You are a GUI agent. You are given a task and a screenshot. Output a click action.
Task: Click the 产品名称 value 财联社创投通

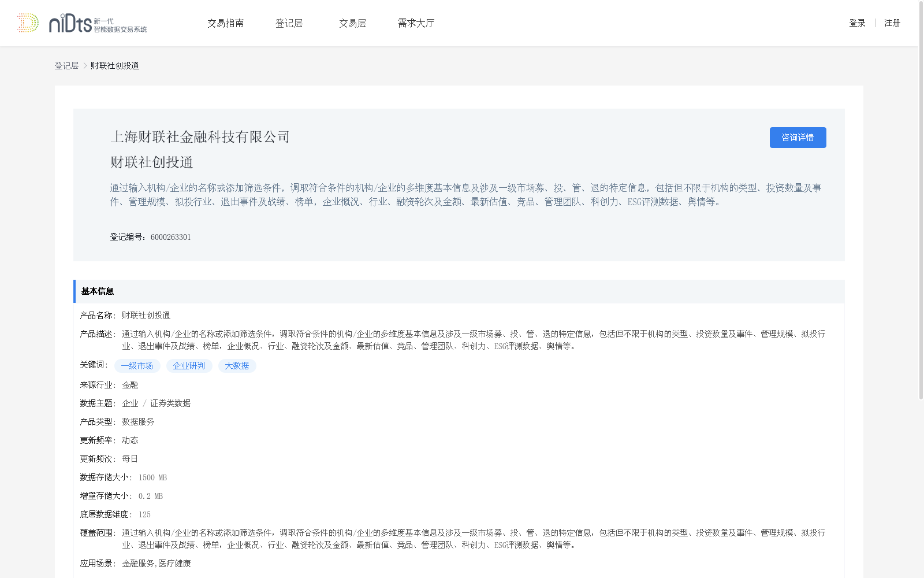pyautogui.click(x=146, y=316)
